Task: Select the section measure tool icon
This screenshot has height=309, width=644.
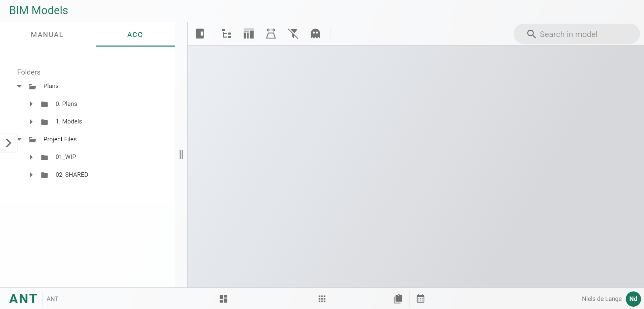Action: (x=271, y=34)
